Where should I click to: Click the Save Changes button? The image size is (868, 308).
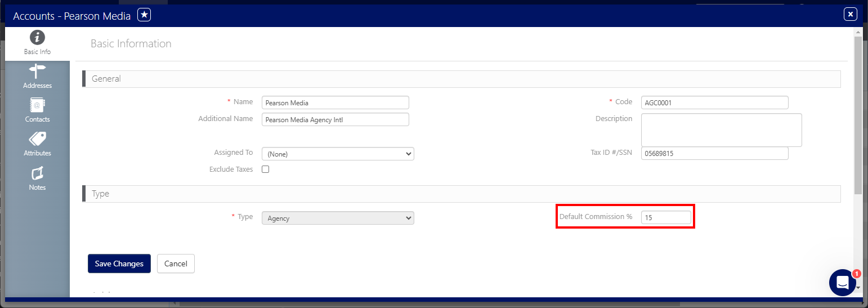pos(119,264)
